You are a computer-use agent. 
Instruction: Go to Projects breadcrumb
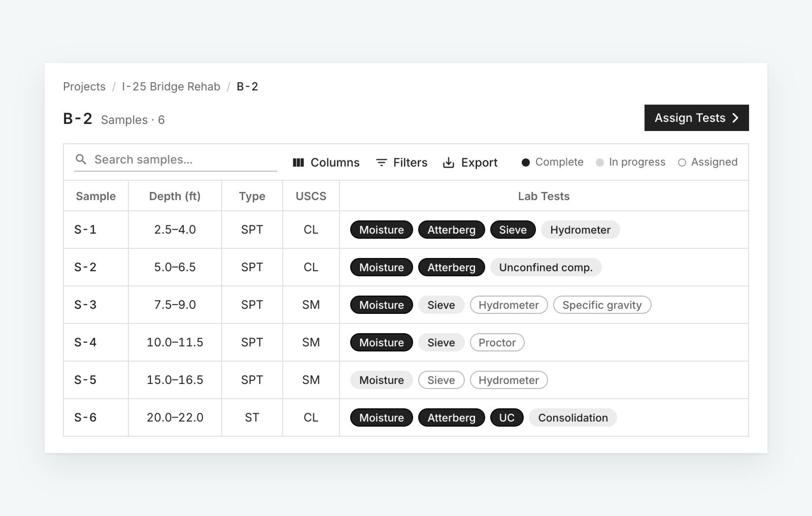pyautogui.click(x=84, y=86)
